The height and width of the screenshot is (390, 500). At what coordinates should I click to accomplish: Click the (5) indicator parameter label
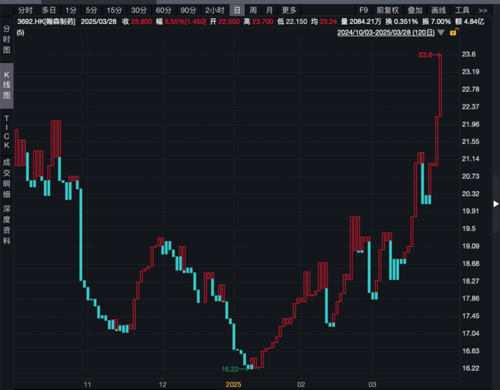click(x=20, y=33)
